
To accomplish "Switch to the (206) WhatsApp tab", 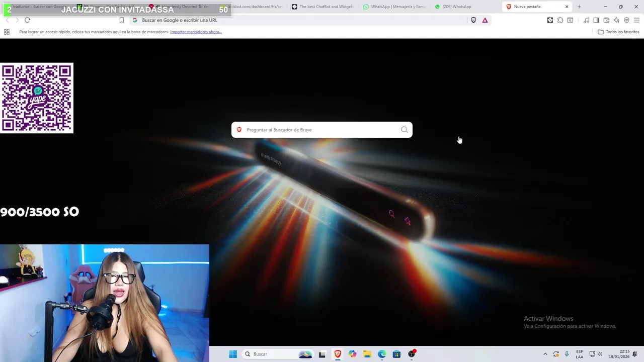I will click(466, 7).
